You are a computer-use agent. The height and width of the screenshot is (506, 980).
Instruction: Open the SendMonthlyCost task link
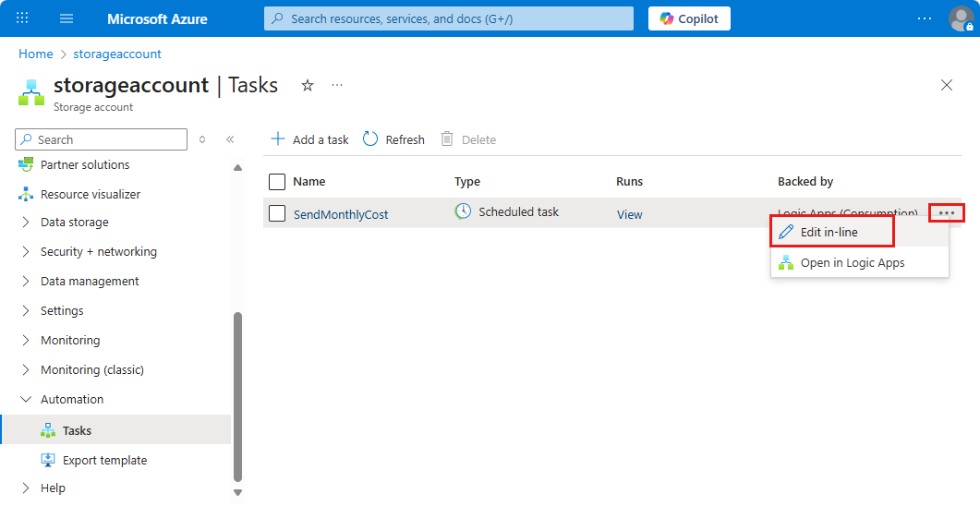(x=341, y=214)
